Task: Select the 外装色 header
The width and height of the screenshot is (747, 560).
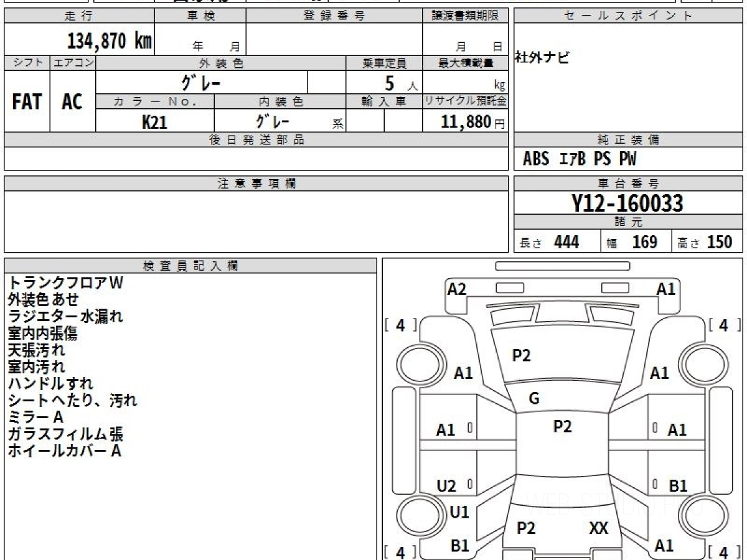Action: 221,63
